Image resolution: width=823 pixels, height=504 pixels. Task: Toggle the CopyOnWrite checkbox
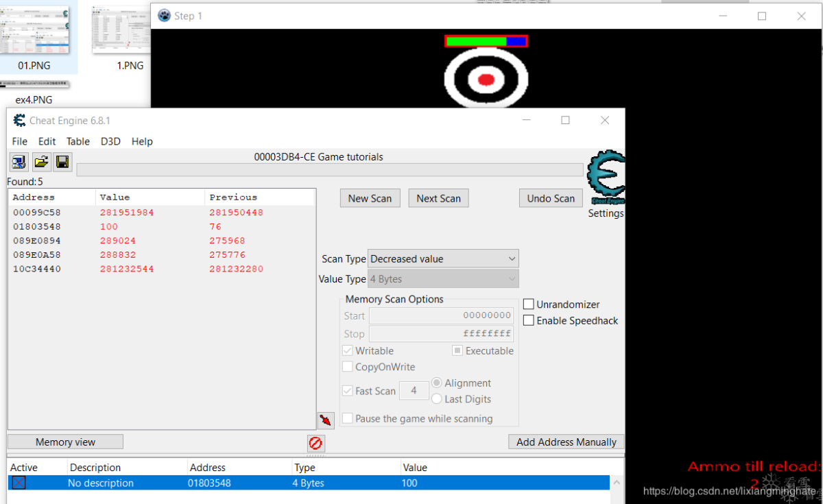coord(348,367)
